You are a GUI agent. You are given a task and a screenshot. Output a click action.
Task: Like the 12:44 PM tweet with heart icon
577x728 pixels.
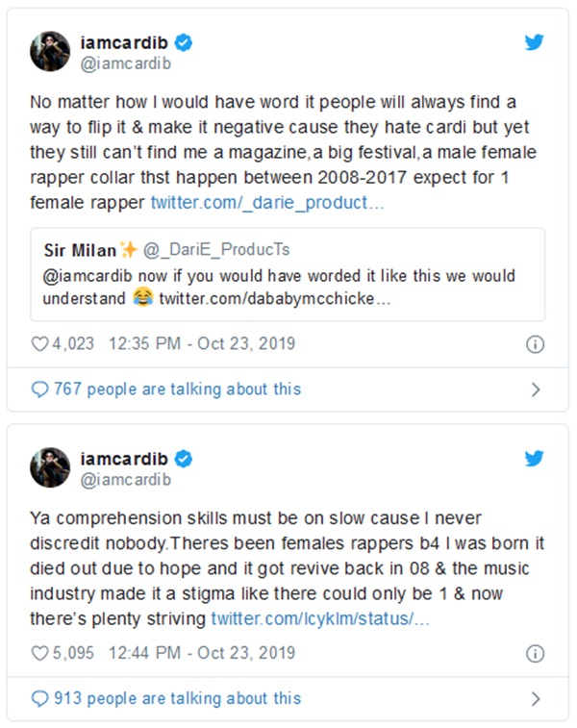coord(40,653)
